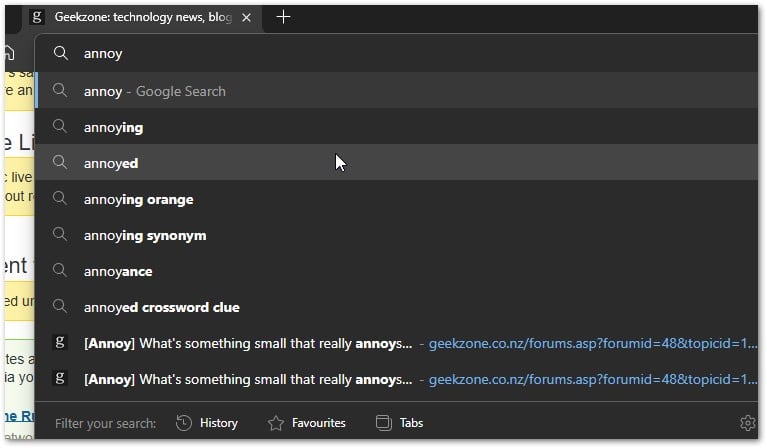The image size is (767, 448).
Task: Pick the 'annoyance' suggestion
Action: point(396,270)
